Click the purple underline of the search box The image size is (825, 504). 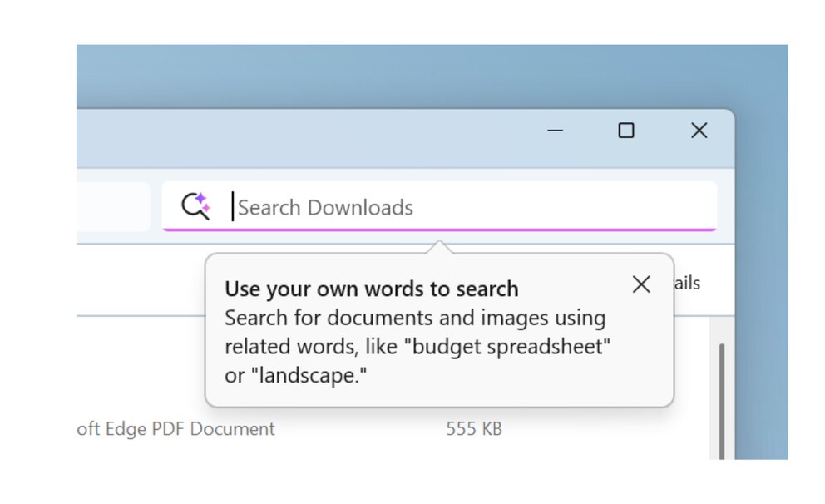pyautogui.click(x=439, y=230)
